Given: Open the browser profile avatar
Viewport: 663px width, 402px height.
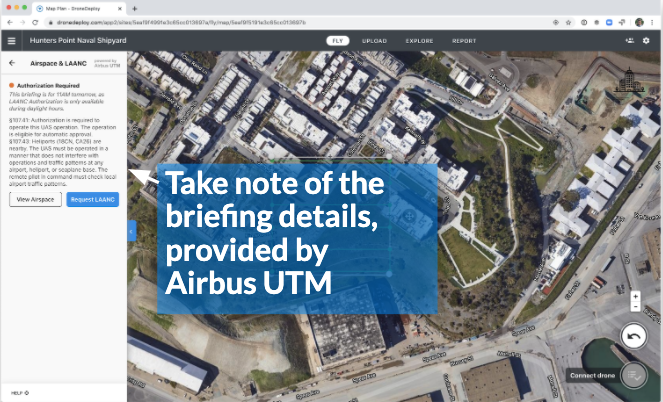Looking at the screenshot, I should click(x=639, y=22).
